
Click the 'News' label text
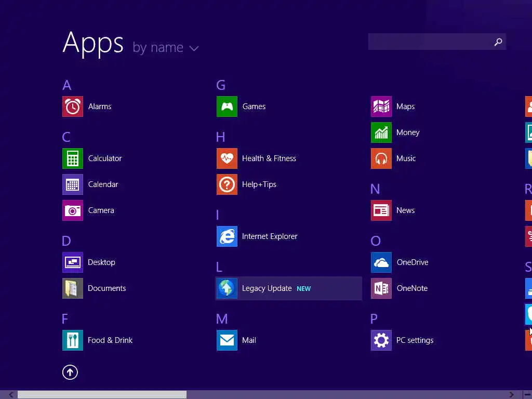(405, 210)
